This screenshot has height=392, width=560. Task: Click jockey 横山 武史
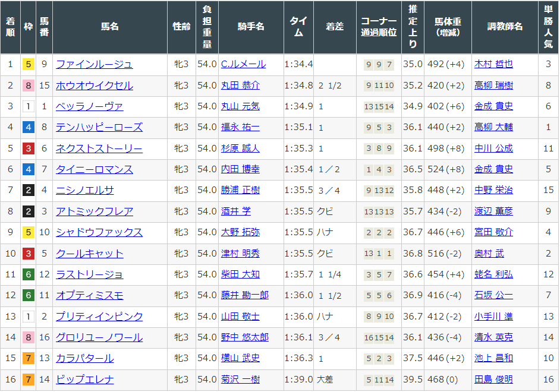point(240,358)
